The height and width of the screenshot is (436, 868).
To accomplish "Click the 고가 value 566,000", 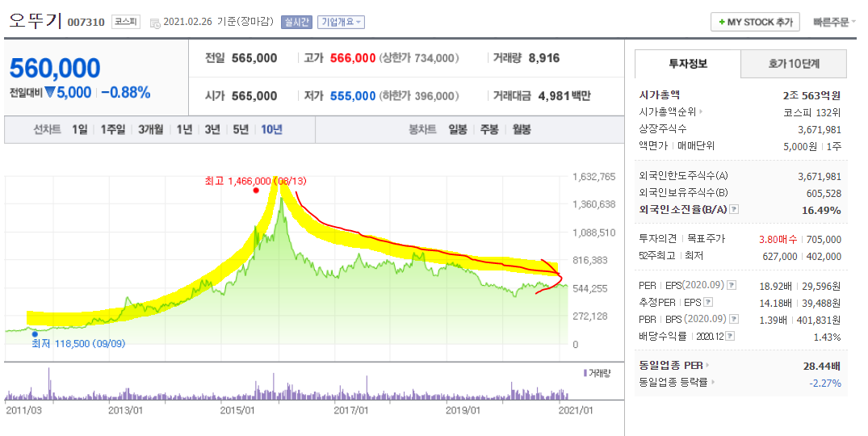I will (x=353, y=58).
